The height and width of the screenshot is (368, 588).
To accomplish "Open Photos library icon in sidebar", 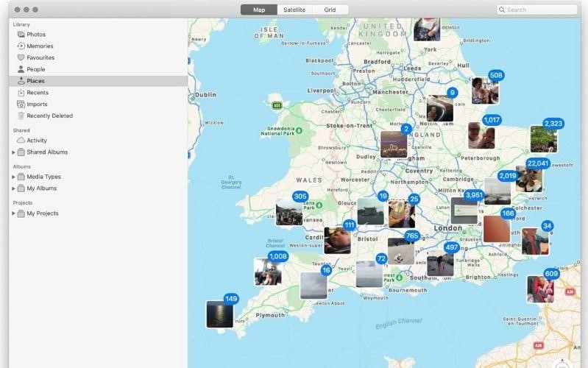I will pyautogui.click(x=21, y=35).
